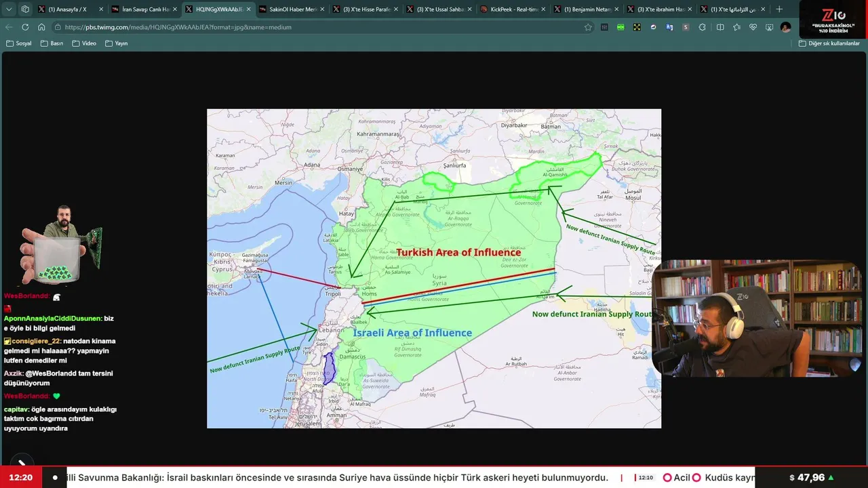The height and width of the screenshot is (488, 868).
Task: Expand the Basın bookmarks folder
Action: pyautogui.click(x=52, y=43)
